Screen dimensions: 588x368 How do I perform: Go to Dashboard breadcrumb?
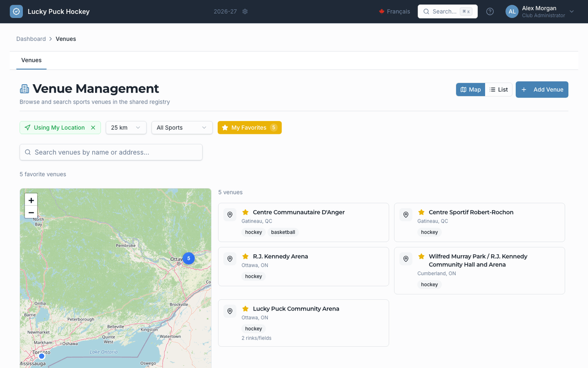click(31, 39)
